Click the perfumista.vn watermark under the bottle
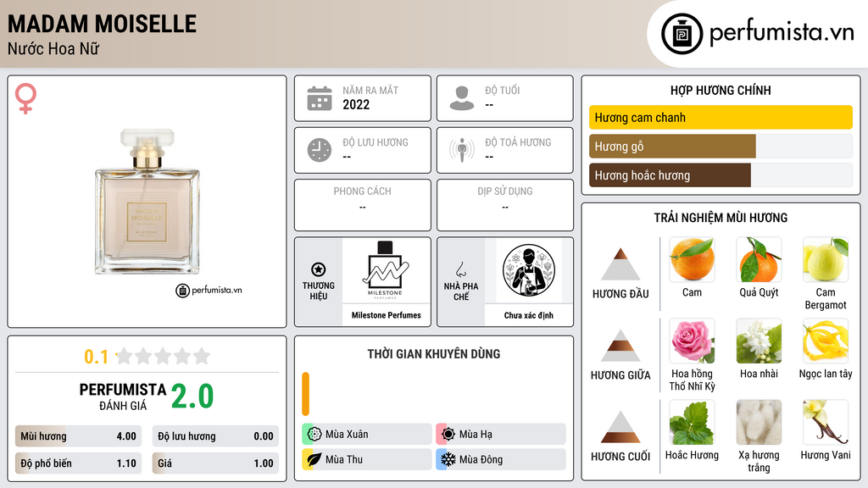 pyautogui.click(x=209, y=290)
